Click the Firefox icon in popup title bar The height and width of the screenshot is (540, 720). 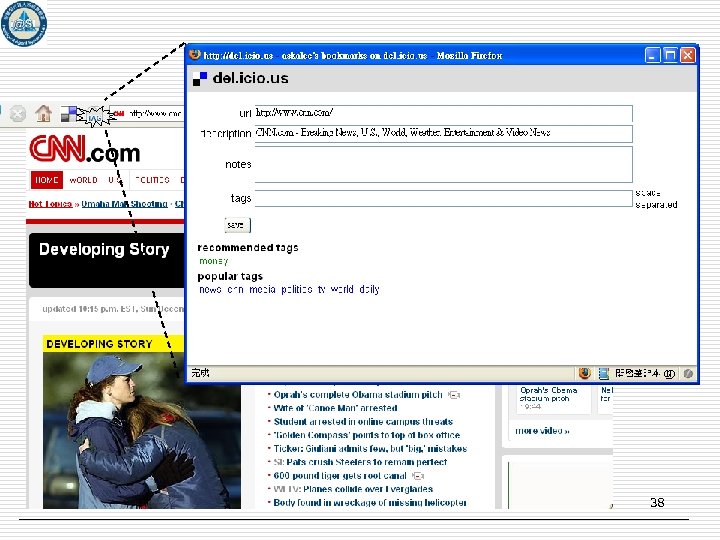click(x=195, y=55)
